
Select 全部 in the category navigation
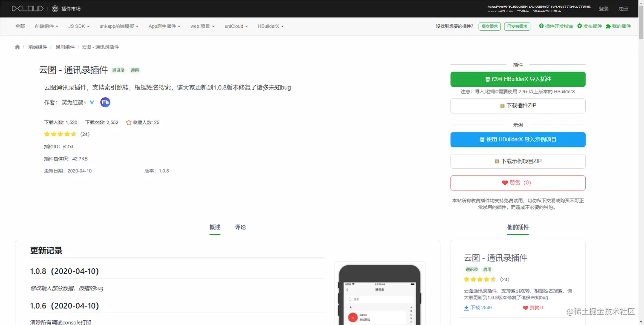pos(20,26)
